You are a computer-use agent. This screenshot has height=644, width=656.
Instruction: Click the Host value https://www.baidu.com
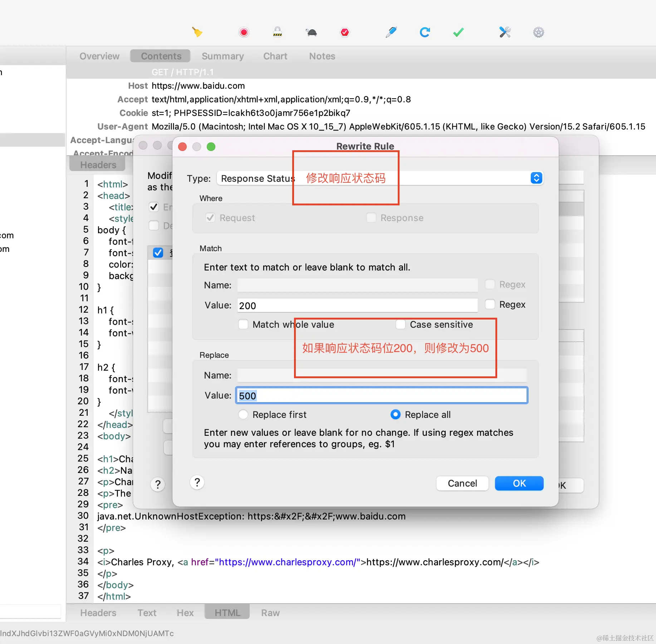pos(198,86)
